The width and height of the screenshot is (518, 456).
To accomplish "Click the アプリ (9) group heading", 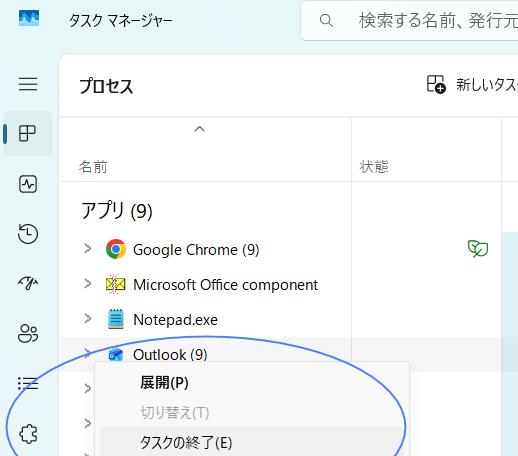I will [x=117, y=211].
